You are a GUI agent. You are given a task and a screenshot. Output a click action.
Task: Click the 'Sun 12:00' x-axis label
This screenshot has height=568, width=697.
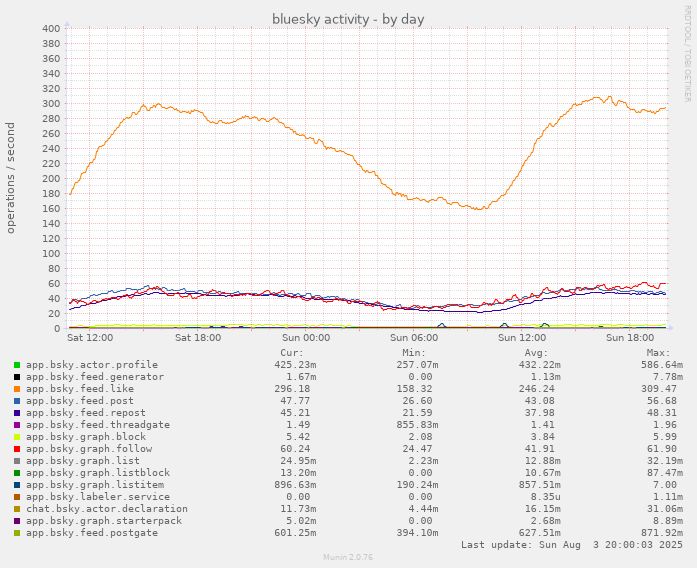[x=522, y=338]
